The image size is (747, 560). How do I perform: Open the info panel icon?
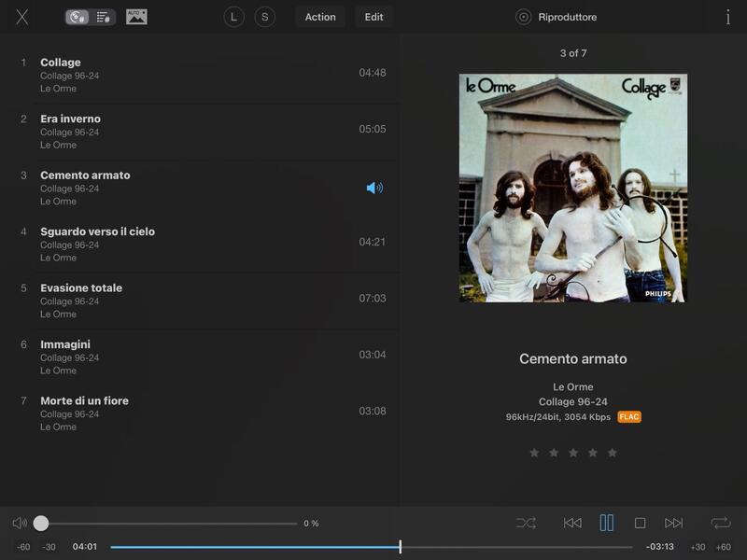point(727,17)
